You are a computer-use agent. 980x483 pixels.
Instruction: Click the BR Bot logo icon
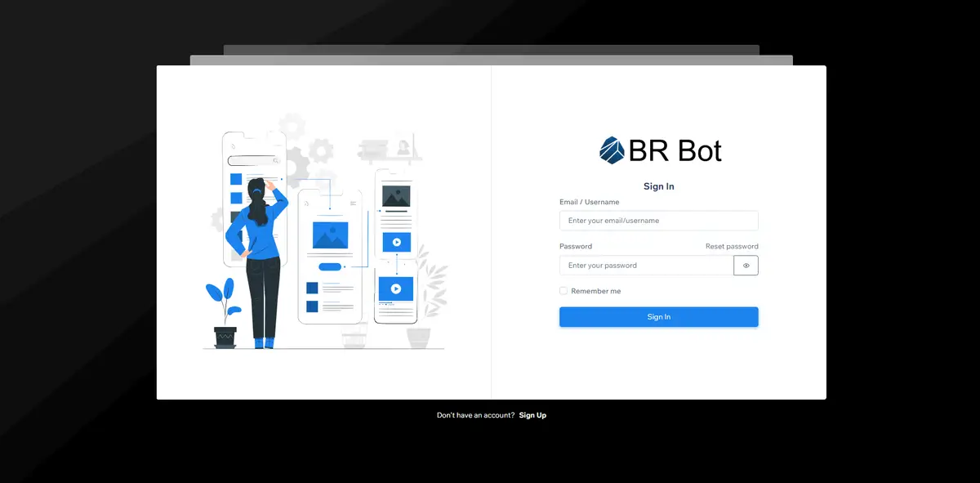point(612,150)
